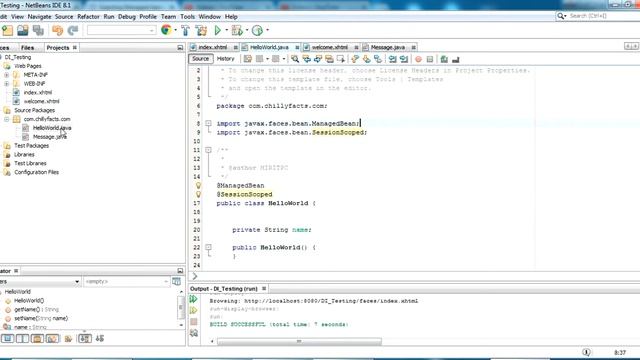Expand the WEB-INF folder node

(x=7, y=84)
